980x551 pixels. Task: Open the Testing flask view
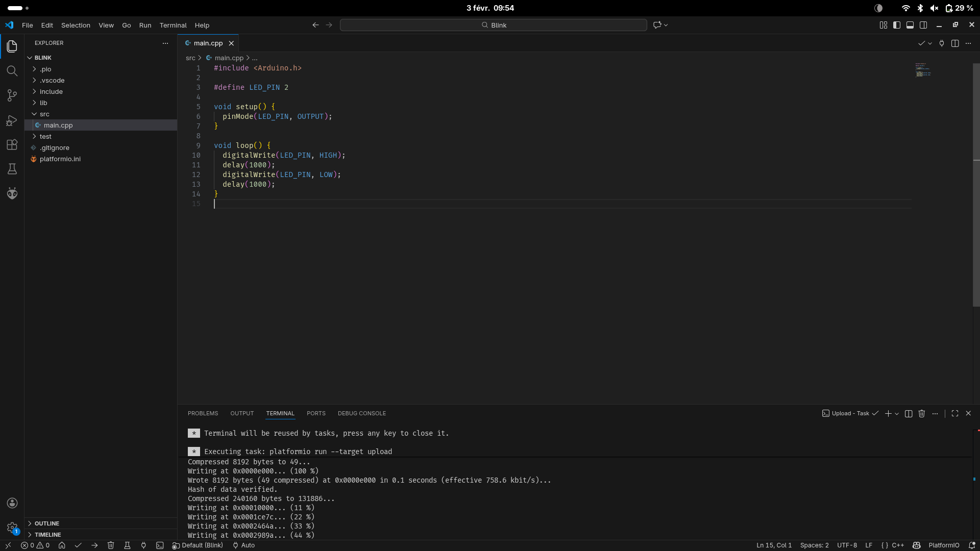(12, 169)
